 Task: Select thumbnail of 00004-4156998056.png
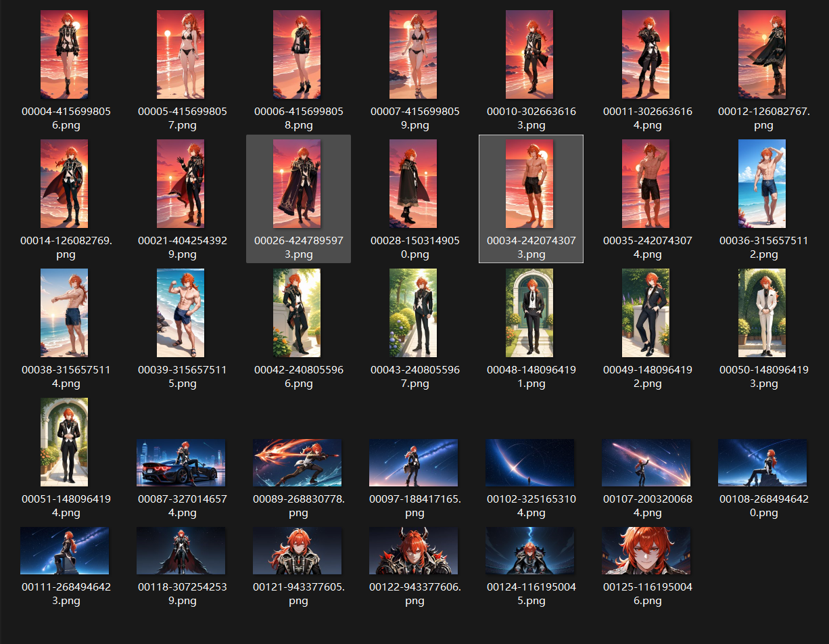coord(64,54)
